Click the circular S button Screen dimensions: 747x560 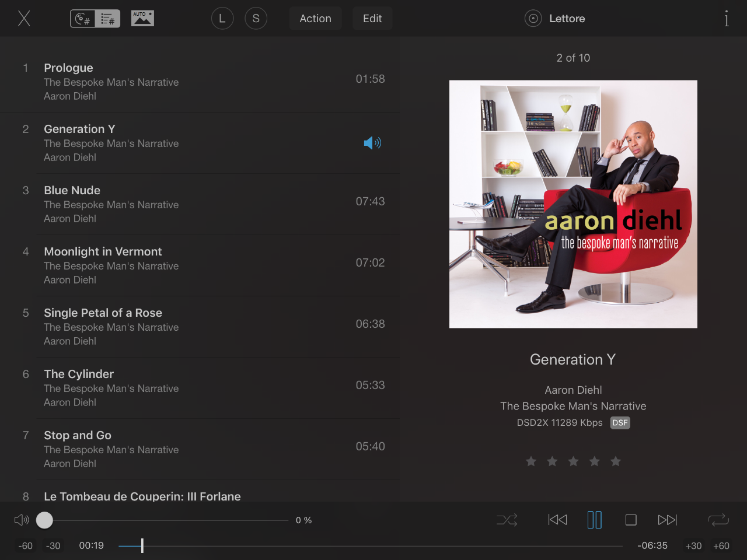coord(256,19)
